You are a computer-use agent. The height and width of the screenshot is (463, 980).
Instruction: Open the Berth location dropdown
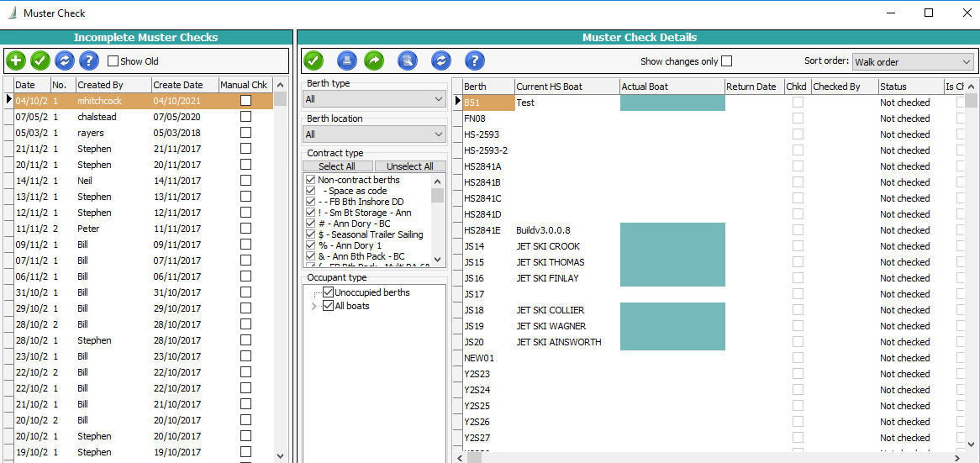pyautogui.click(x=374, y=134)
